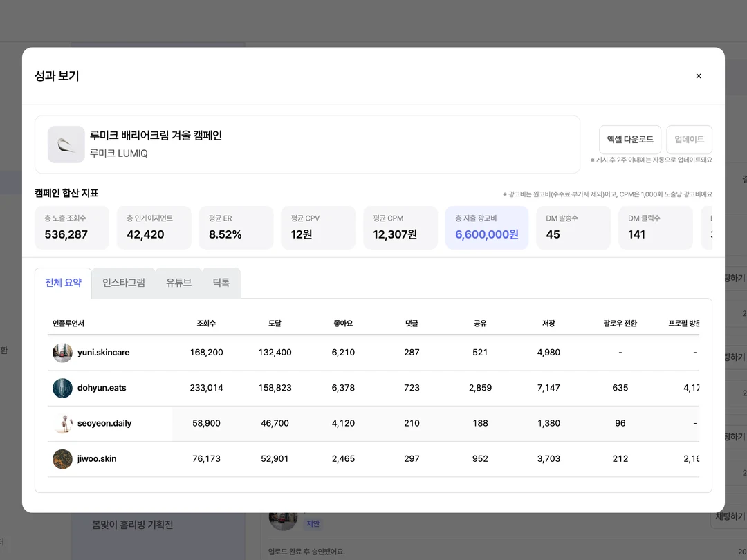Click jiwoo.skin profile avatar
Screen dimensions: 747x560
[x=62, y=459]
